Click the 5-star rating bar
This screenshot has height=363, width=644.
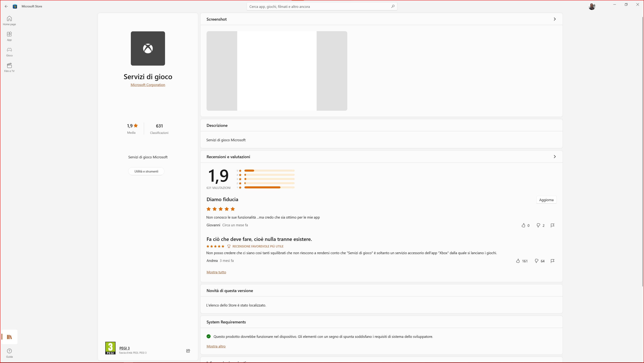click(269, 171)
